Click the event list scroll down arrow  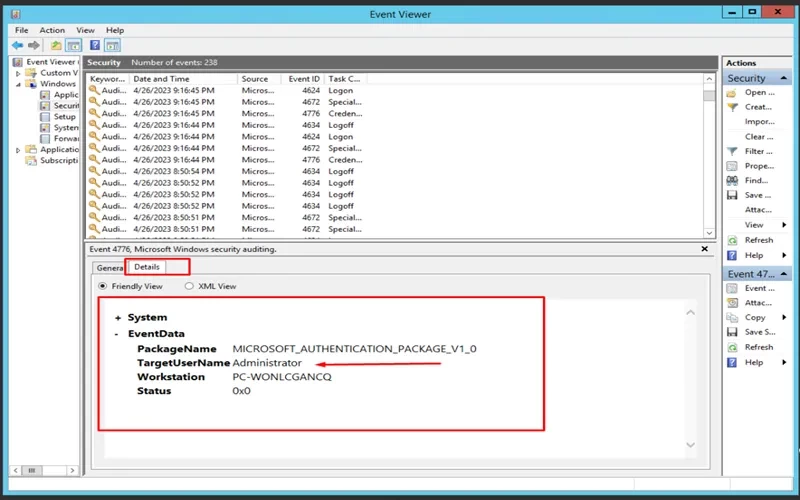[x=709, y=233]
